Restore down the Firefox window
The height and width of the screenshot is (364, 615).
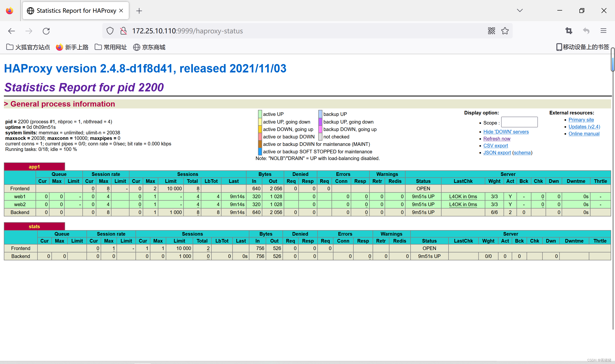[x=582, y=11]
